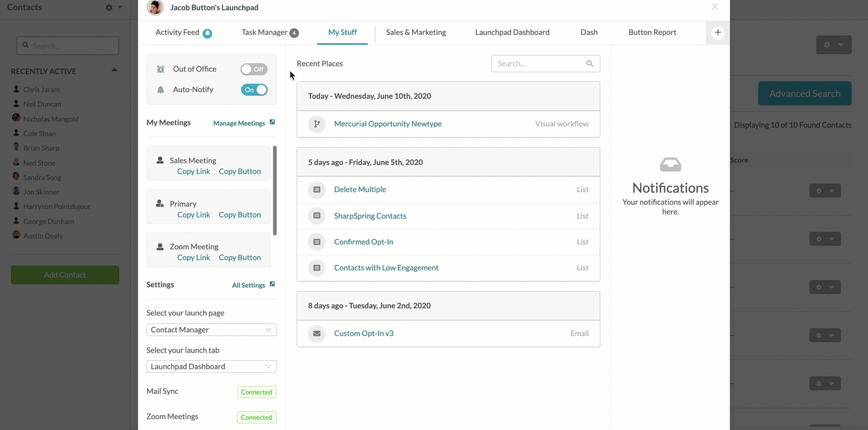Open the gear dropdown beside Advanced Search
This screenshot has width=868, height=430.
point(834,45)
